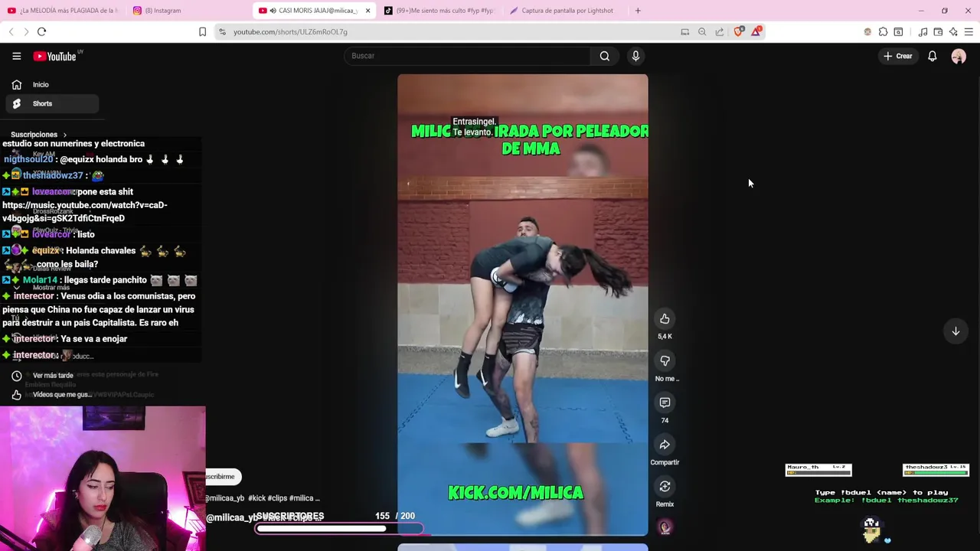Open the media control music note
The image size is (980, 551).
tap(923, 31)
